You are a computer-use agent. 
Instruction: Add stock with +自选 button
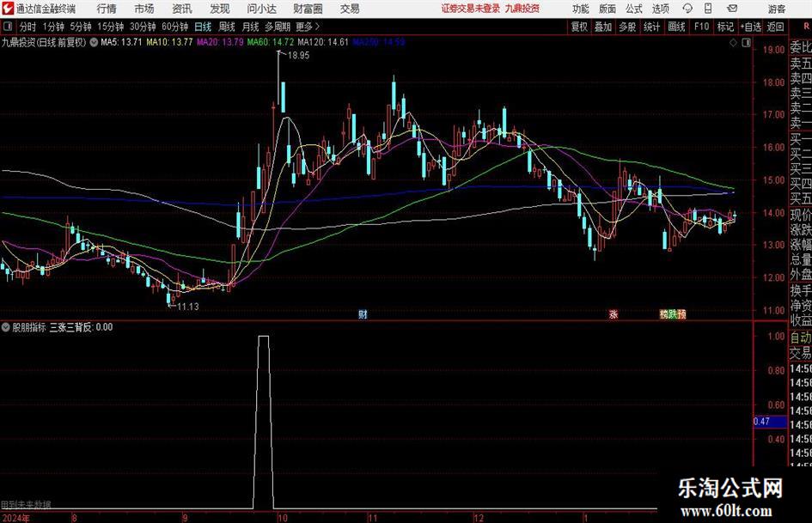pos(751,27)
